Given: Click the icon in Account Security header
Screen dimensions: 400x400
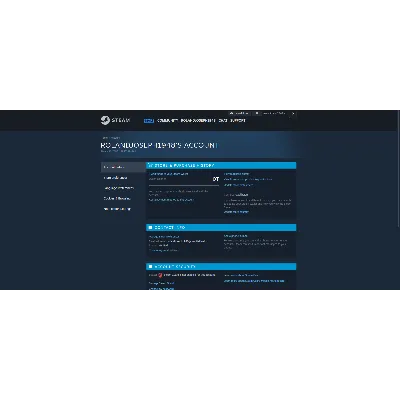Looking at the screenshot, I should tap(150, 267).
